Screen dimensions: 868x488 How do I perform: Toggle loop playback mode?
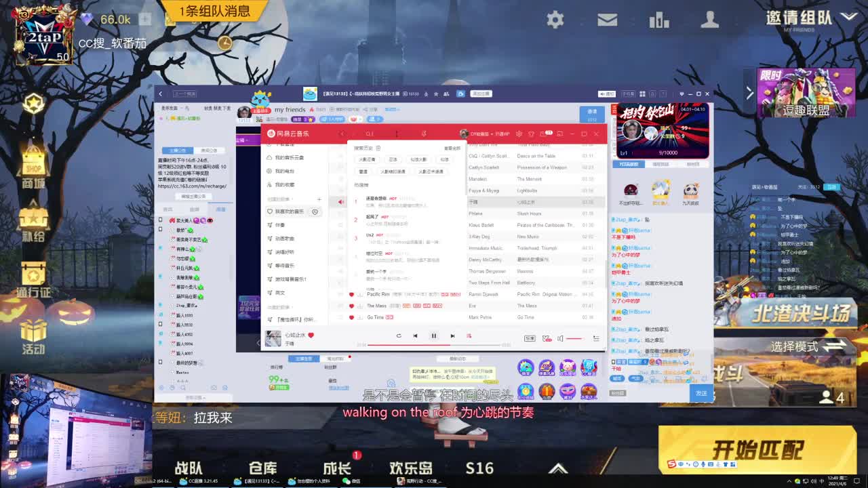399,335
